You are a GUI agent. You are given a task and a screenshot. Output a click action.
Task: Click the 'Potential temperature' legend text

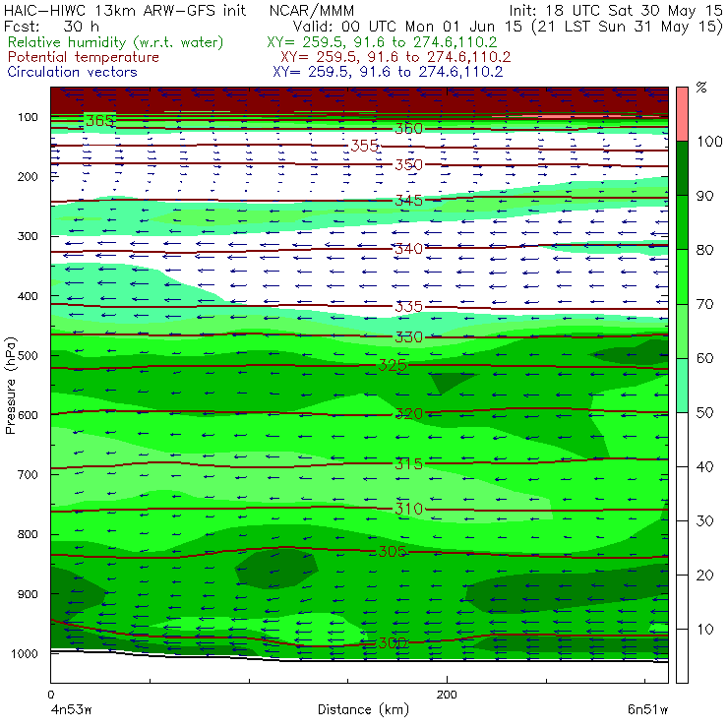(84, 57)
